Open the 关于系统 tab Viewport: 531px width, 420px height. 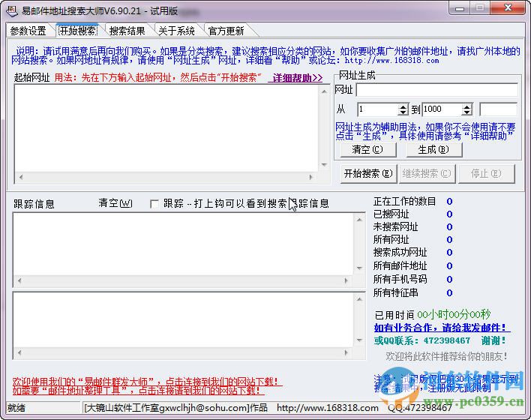coord(176,31)
